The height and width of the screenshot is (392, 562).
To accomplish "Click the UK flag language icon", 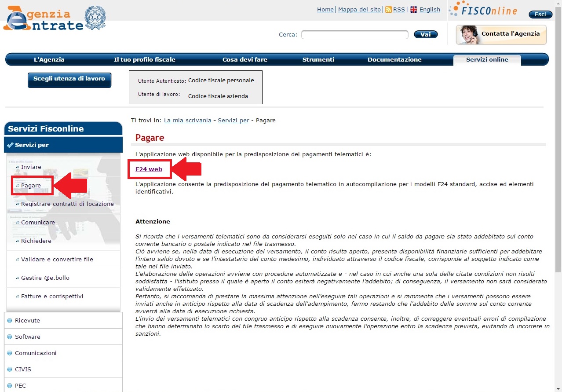I will [413, 9].
